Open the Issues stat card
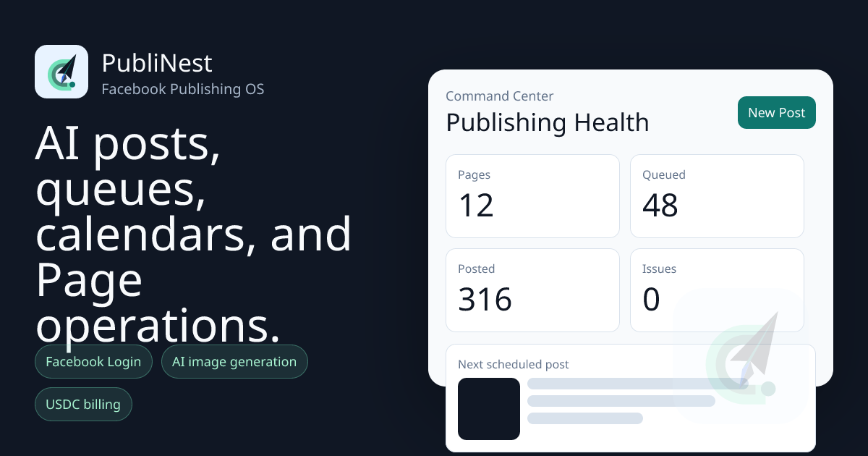 [x=717, y=290]
